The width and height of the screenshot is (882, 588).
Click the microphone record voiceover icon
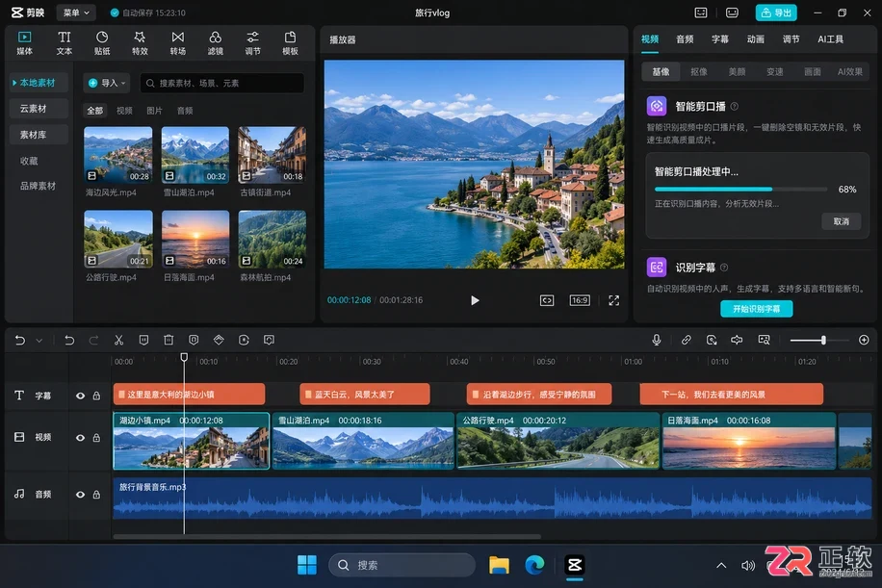click(x=657, y=340)
